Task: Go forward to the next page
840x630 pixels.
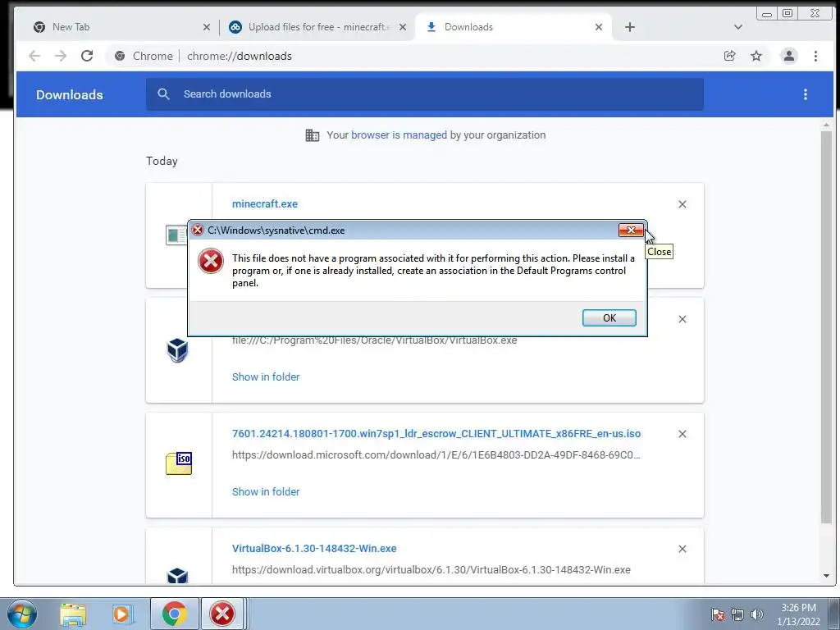Action: tap(61, 56)
